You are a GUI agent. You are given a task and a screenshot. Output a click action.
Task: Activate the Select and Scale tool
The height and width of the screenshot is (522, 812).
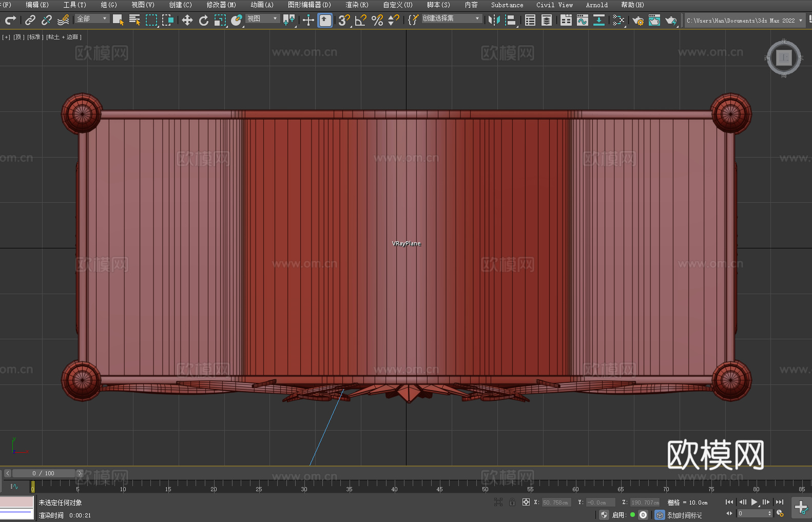(220, 20)
